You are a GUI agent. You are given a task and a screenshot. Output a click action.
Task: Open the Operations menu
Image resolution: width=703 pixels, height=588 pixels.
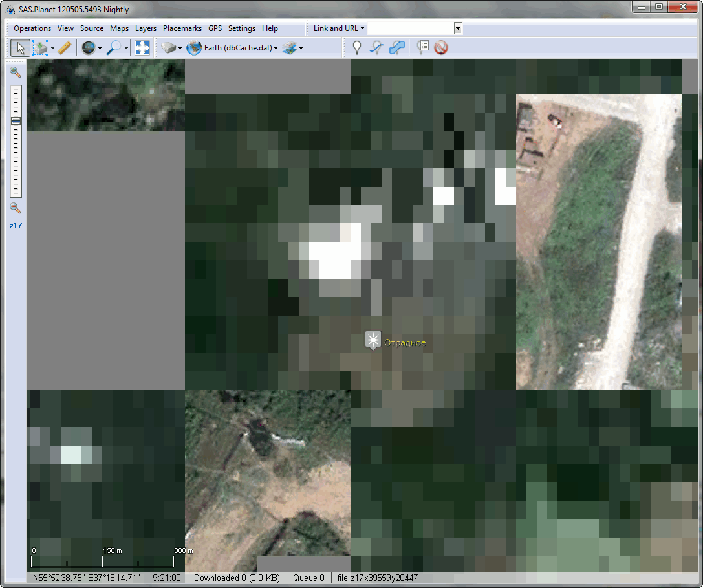click(32, 28)
